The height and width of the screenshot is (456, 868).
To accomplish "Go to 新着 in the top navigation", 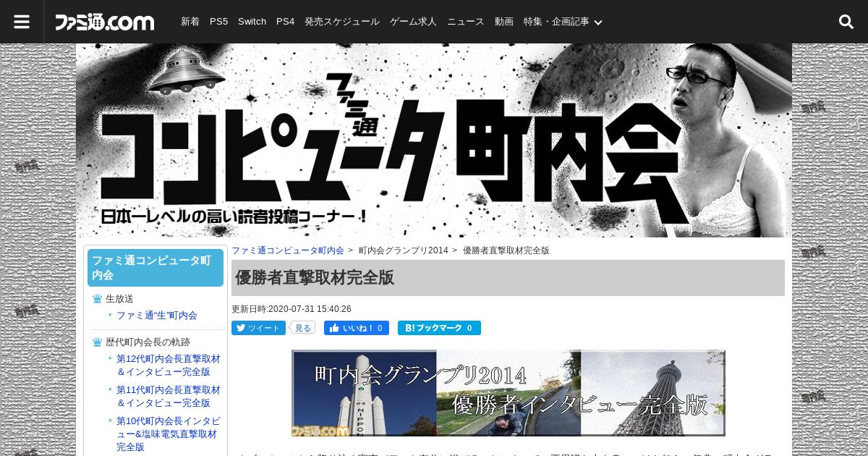I will 190,22.
